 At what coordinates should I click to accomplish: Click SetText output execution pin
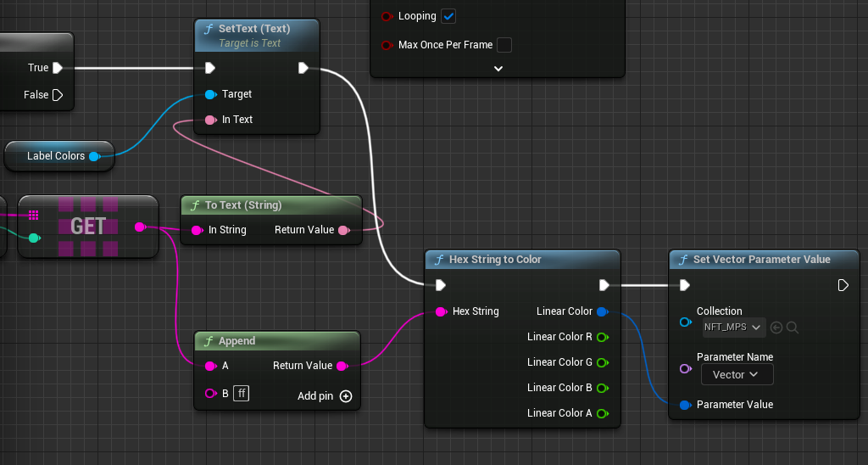pyautogui.click(x=303, y=68)
